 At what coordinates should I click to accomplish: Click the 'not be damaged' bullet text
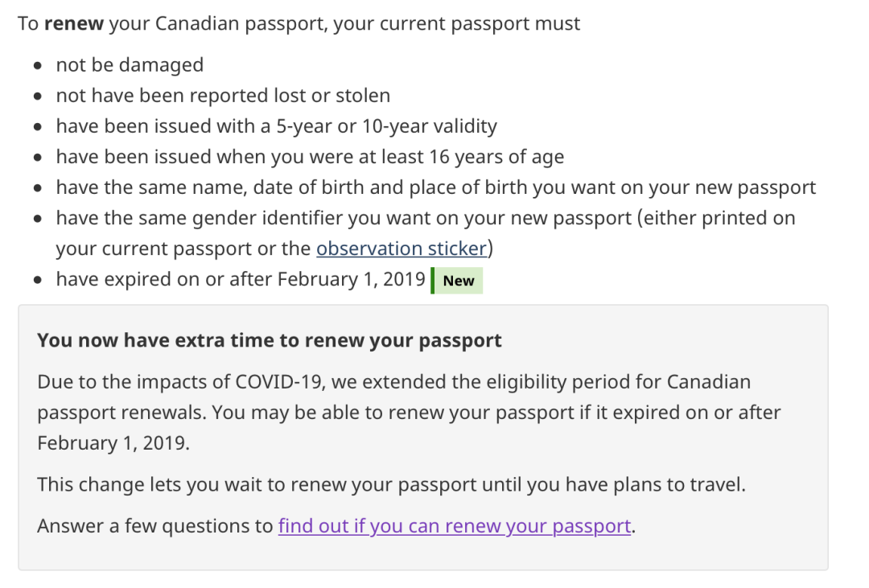[x=130, y=65]
